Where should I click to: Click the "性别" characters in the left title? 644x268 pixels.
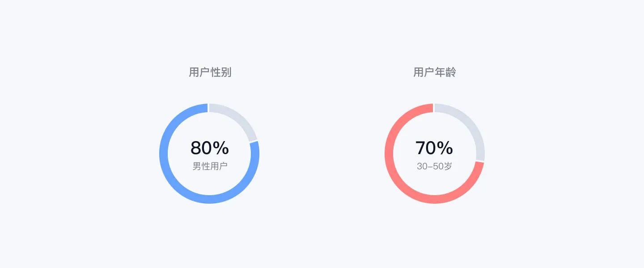220,72
